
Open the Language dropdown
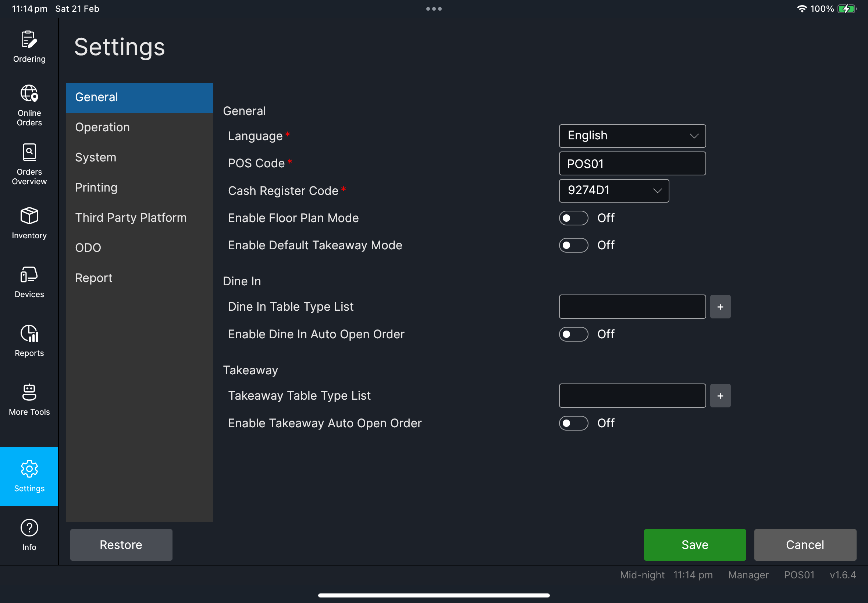coord(632,136)
